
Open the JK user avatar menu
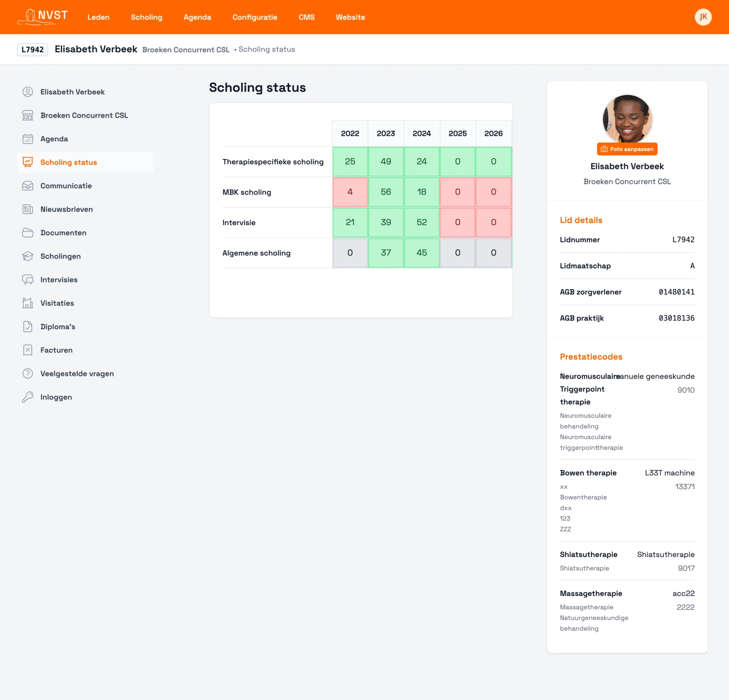(703, 17)
